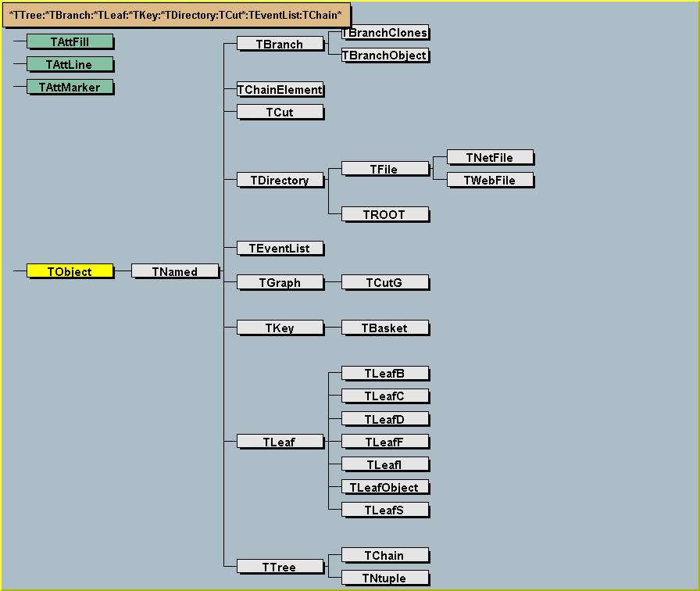Select the TAttFill class box
The width and height of the screenshot is (700, 591).
(x=70, y=41)
